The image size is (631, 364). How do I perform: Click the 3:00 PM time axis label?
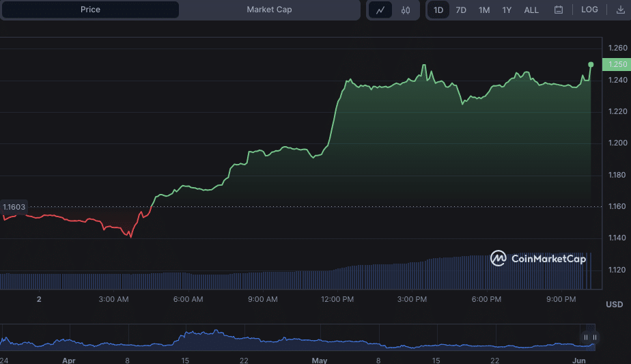coord(412,299)
